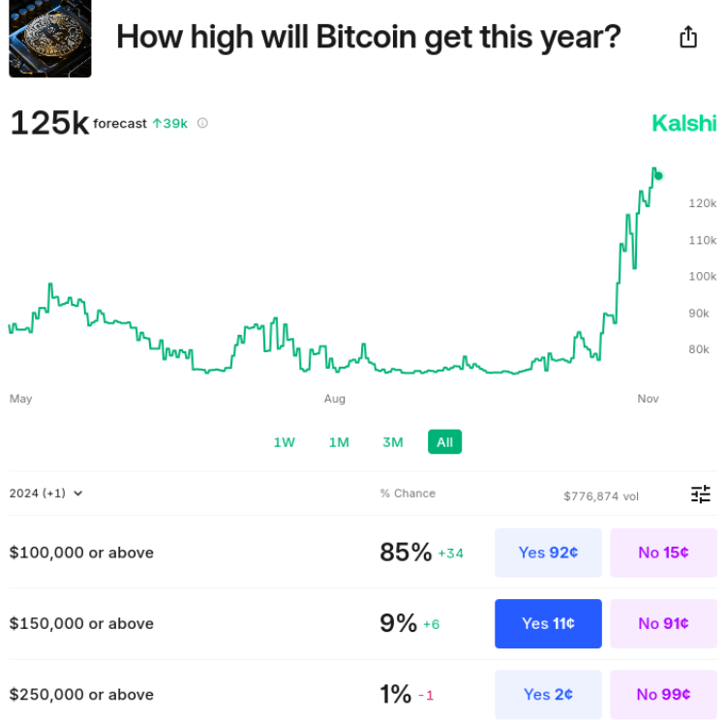Select the 1W time range
The image size is (728, 720).
[284, 442]
